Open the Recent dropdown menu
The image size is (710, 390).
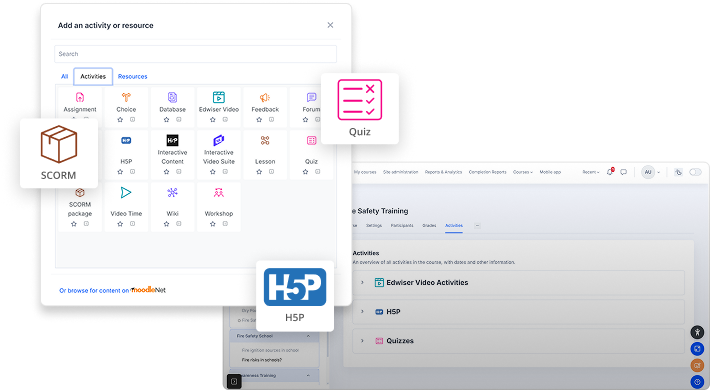click(590, 172)
